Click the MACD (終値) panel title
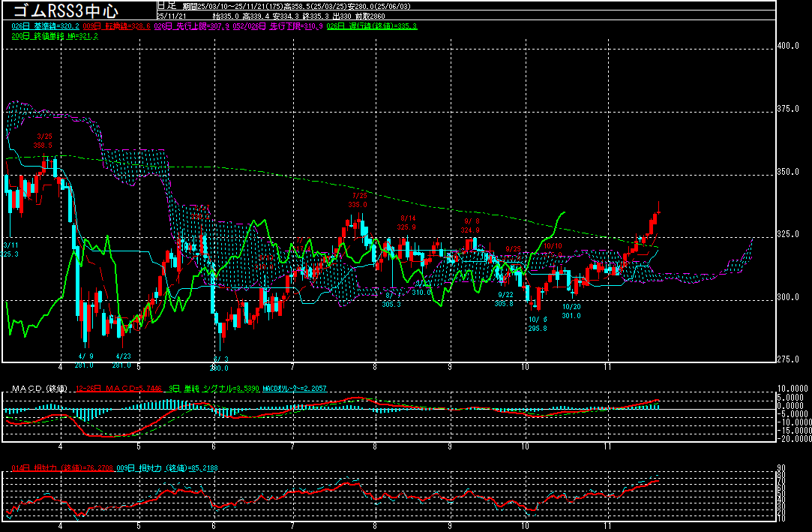The height and width of the screenshot is (532, 812). pyautogui.click(x=37, y=389)
